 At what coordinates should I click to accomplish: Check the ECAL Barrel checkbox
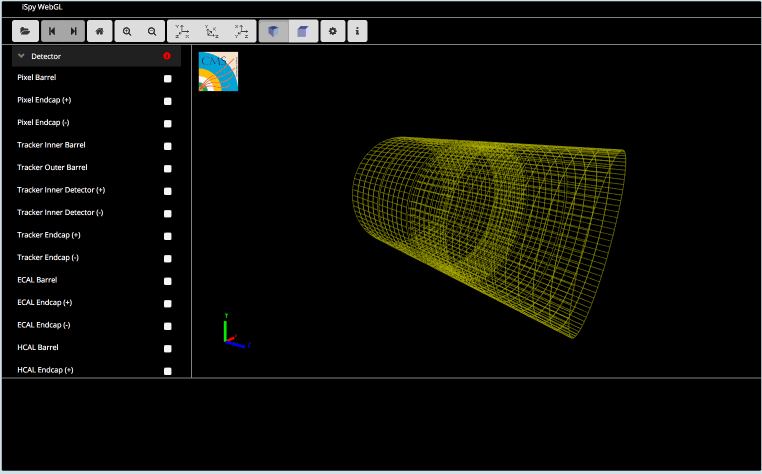(168, 281)
